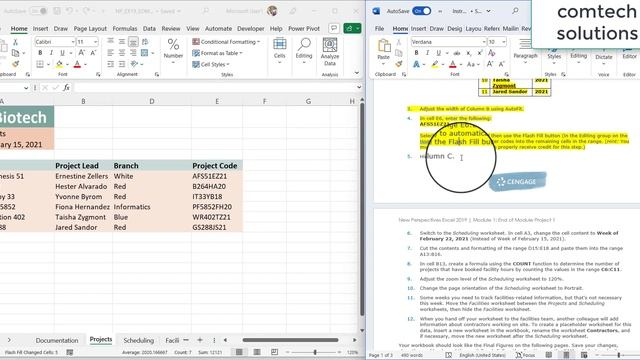Click the Cut scissors icon in Excel
Viewport: 640px width, 360px height.
[16, 42]
